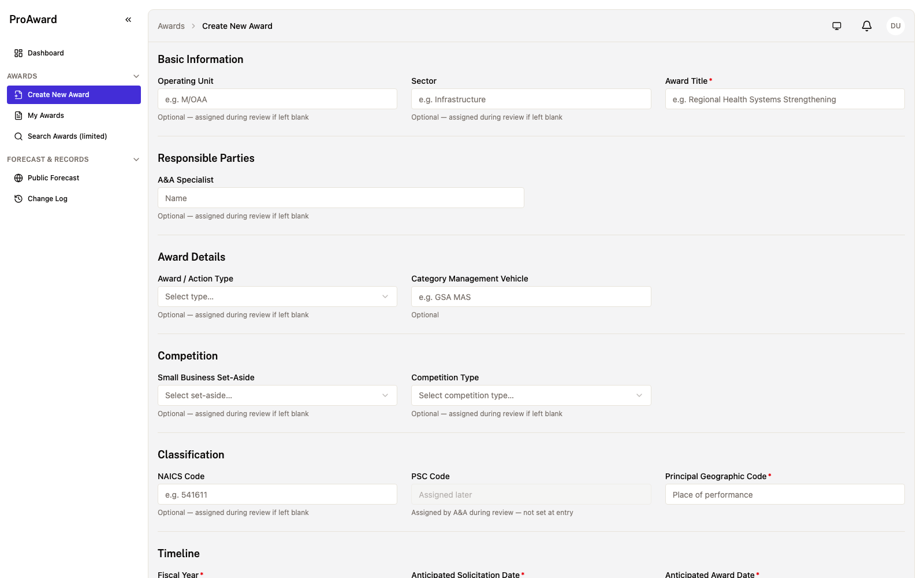Open the Public Forecast page
Viewport: 924px width, 578px height.
[x=74, y=178]
